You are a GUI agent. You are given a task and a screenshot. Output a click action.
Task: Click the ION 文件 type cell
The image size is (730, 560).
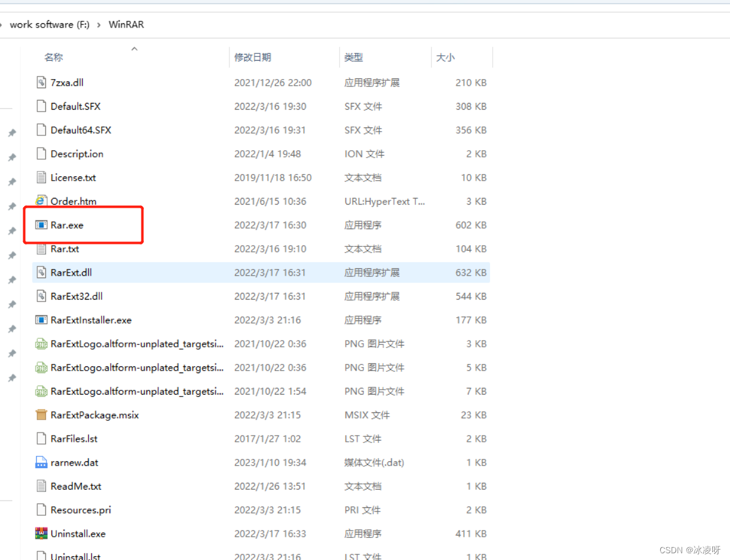(364, 154)
